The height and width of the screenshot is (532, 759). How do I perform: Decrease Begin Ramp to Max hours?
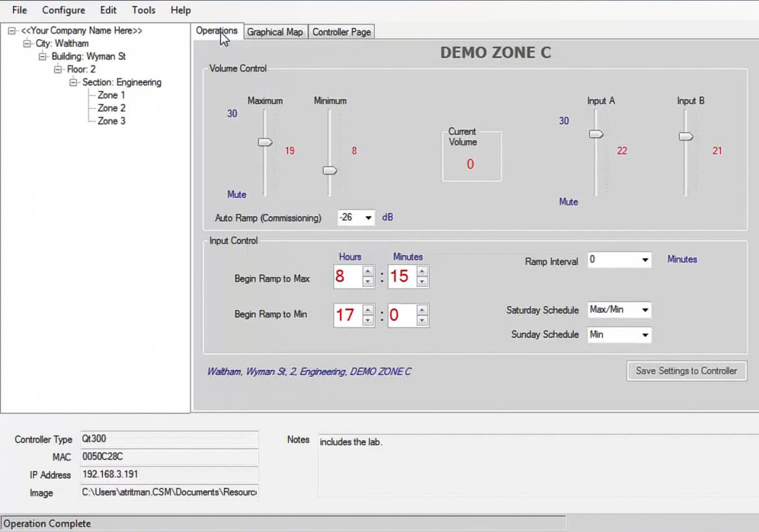(x=368, y=282)
